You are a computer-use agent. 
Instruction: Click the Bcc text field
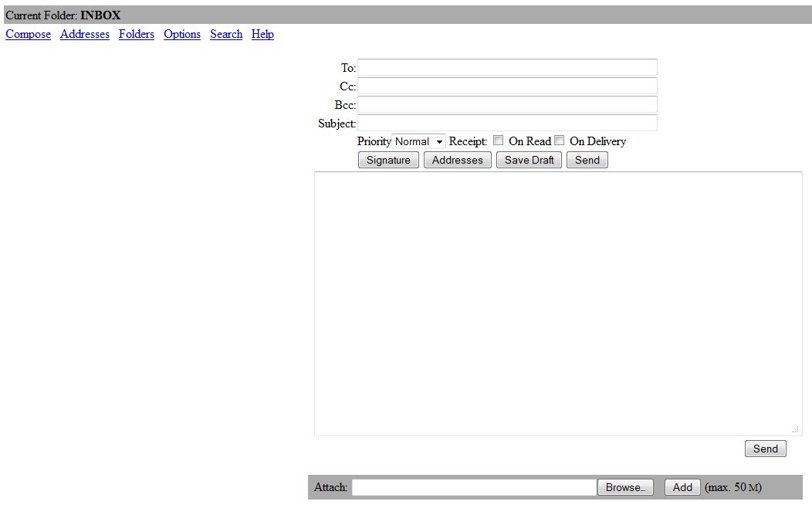click(507, 104)
